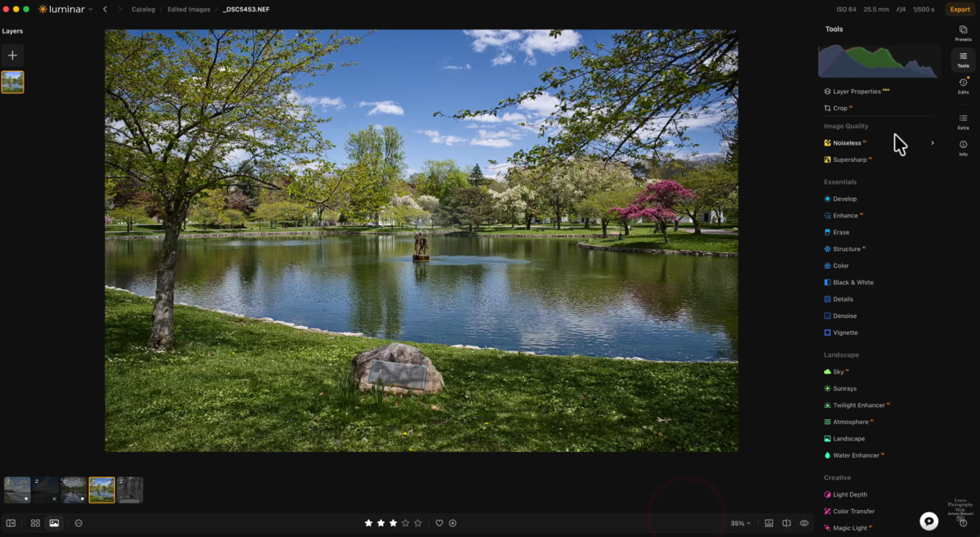Open the chat support bubble
The height and width of the screenshot is (537, 980).
929,521
